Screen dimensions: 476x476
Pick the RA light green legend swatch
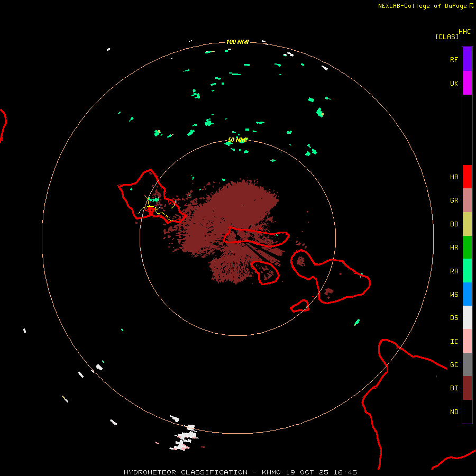coord(467,271)
